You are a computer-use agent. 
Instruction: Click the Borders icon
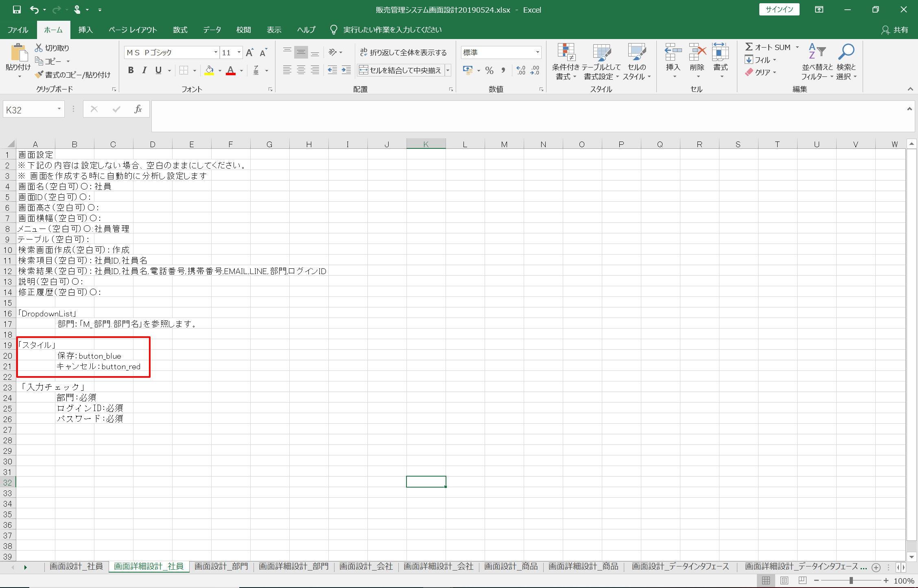point(184,70)
